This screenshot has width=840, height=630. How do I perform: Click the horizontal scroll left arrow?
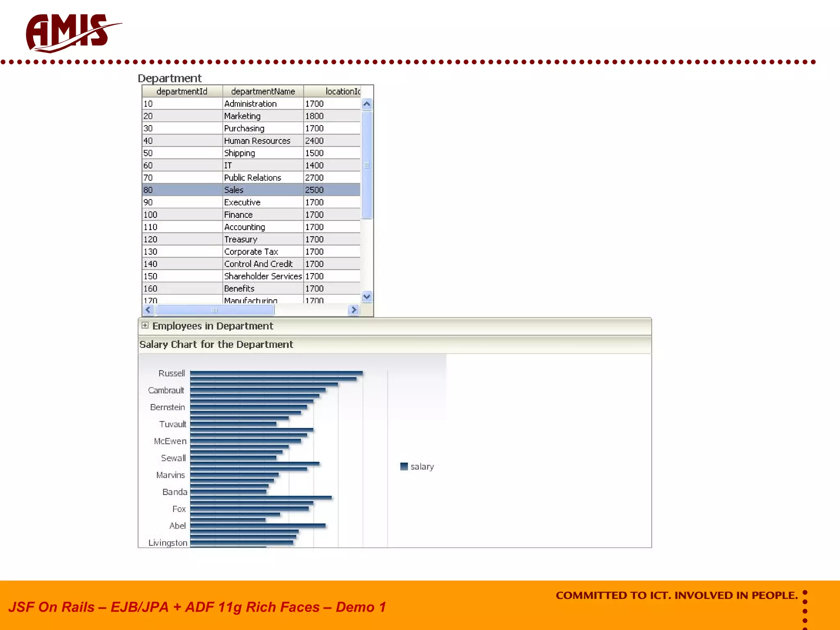[x=148, y=310]
